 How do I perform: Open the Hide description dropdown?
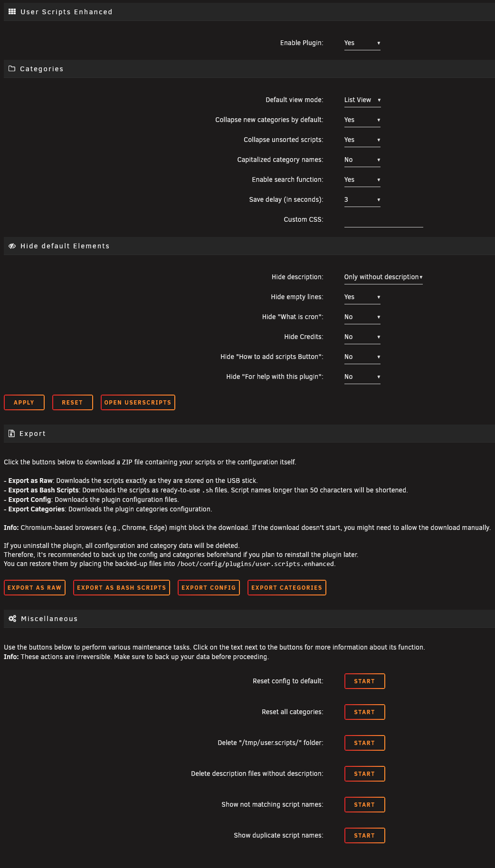(383, 277)
